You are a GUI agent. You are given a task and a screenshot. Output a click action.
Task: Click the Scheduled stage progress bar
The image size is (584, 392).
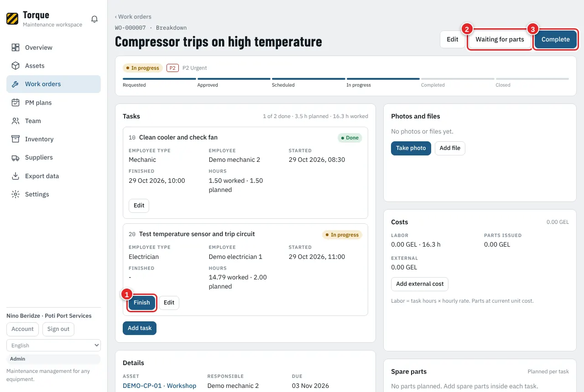pyautogui.click(x=308, y=79)
